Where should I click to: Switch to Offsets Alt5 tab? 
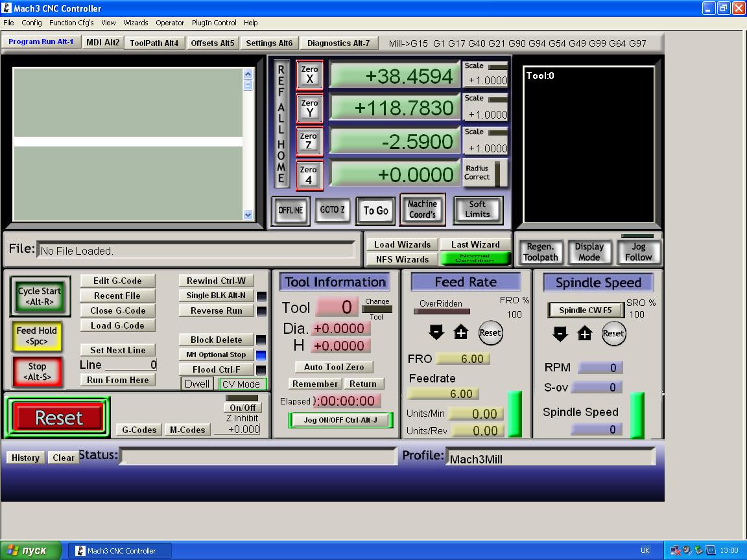(x=213, y=43)
